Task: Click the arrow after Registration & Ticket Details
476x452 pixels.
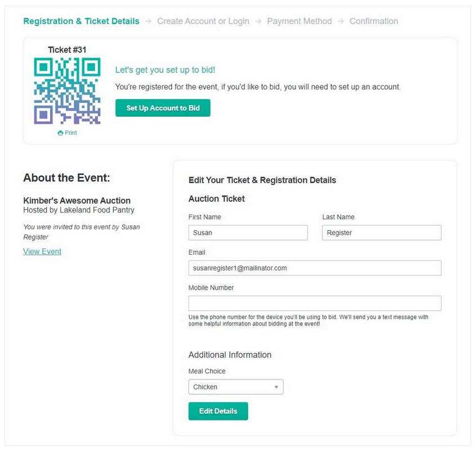Action: tap(148, 21)
